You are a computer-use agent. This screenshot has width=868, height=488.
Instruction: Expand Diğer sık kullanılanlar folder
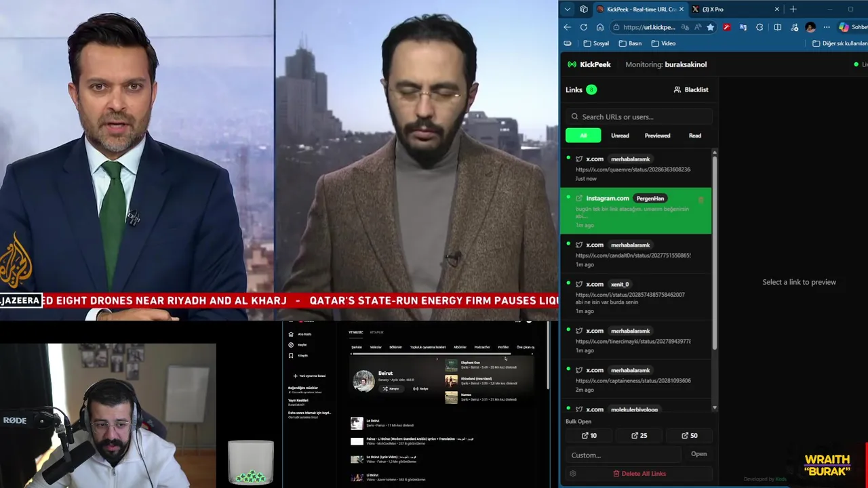point(840,43)
